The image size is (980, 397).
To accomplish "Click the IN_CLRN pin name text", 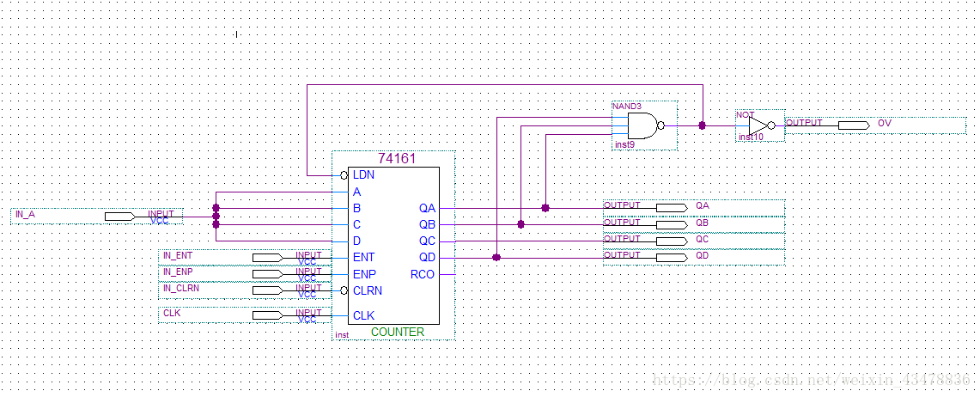I will (x=180, y=288).
